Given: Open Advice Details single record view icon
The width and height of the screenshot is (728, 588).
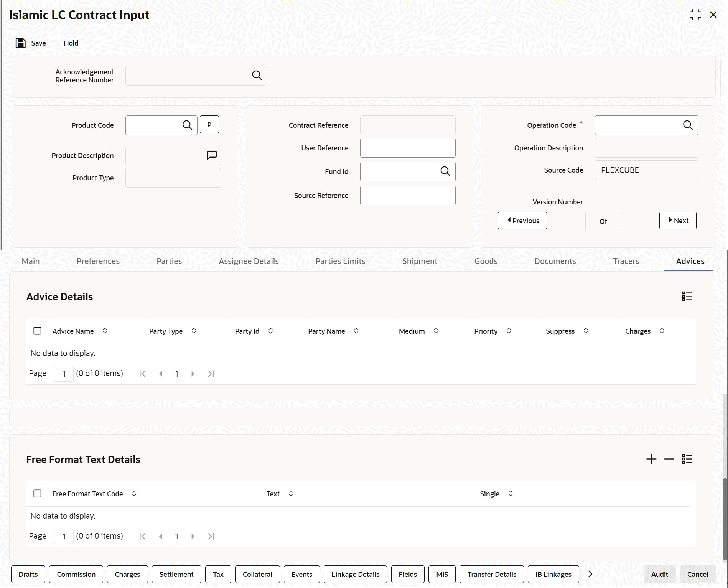Looking at the screenshot, I should (x=687, y=296).
